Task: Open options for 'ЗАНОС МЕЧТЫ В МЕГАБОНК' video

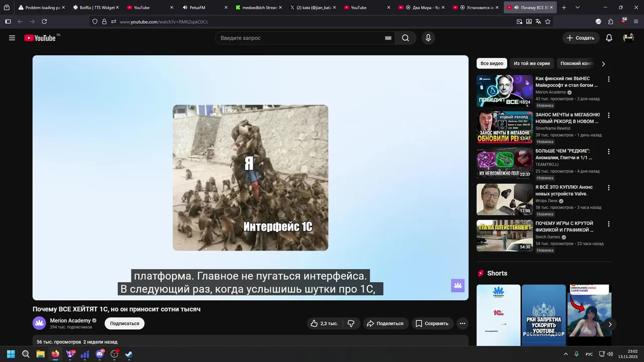Action: (608, 116)
